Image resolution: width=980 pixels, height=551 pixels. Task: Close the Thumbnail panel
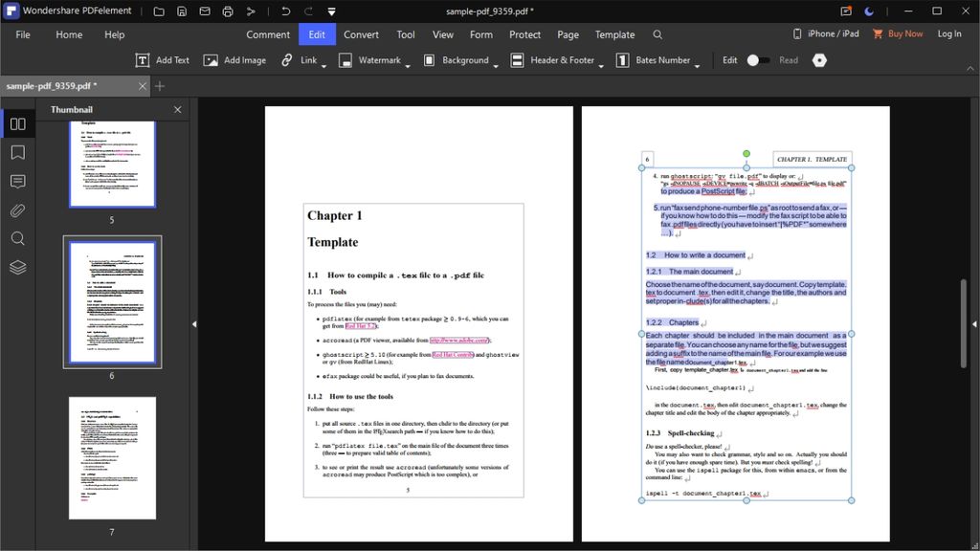click(177, 109)
